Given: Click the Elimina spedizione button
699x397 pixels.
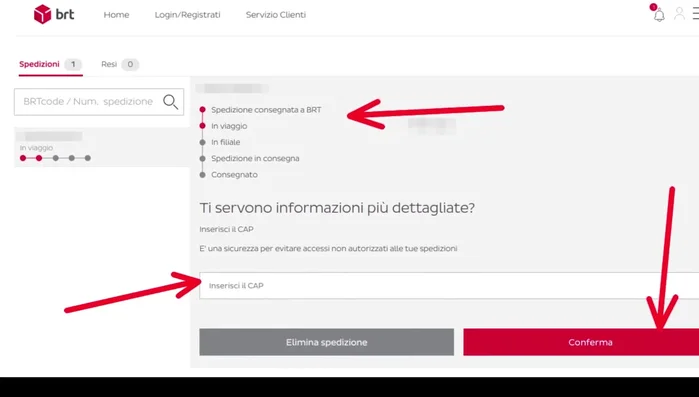Looking at the screenshot, I should pos(326,342).
